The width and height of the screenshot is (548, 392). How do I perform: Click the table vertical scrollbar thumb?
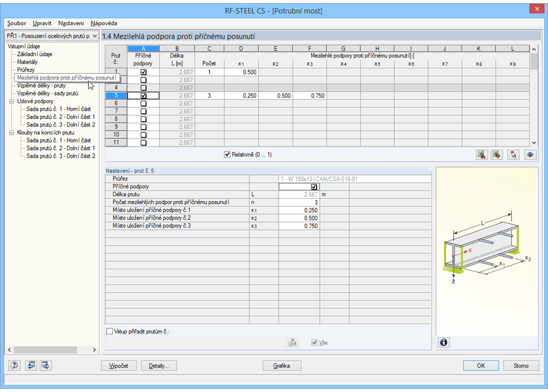tap(534, 62)
